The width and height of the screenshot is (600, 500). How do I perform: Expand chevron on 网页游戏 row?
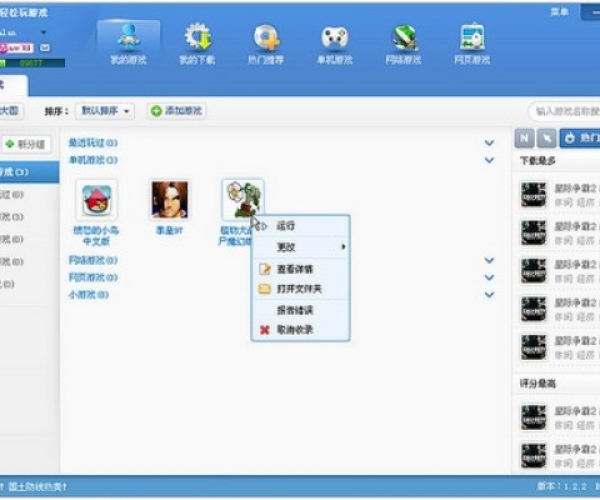[x=489, y=277]
